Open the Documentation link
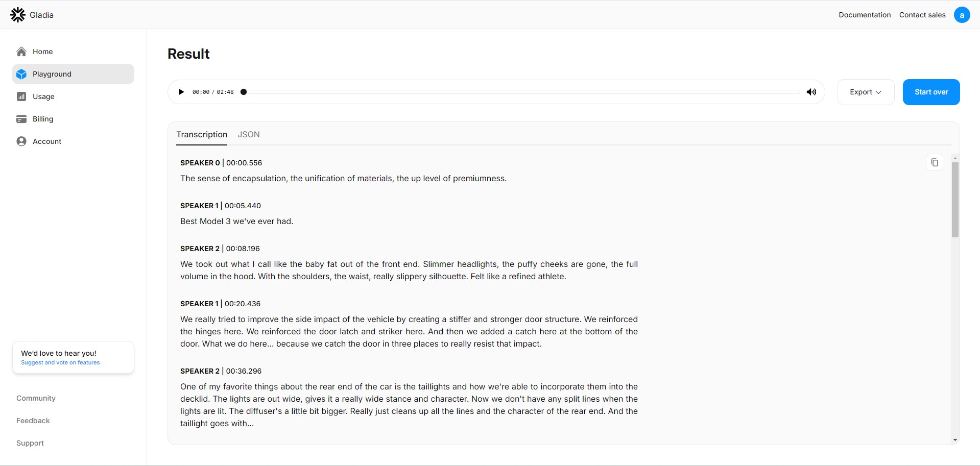The image size is (980, 466). tap(865, 15)
